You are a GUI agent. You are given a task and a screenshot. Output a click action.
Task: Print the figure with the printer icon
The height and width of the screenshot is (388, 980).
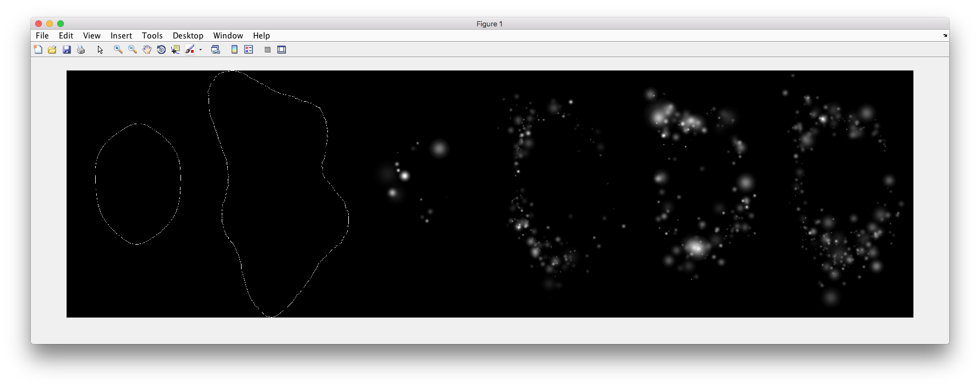click(x=81, y=50)
